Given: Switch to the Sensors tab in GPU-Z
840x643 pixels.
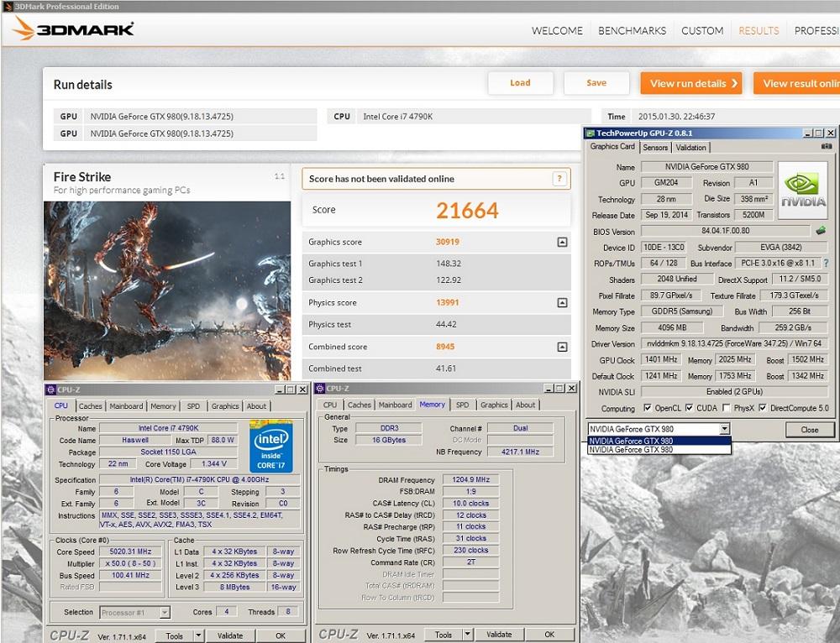Looking at the screenshot, I should (x=655, y=147).
